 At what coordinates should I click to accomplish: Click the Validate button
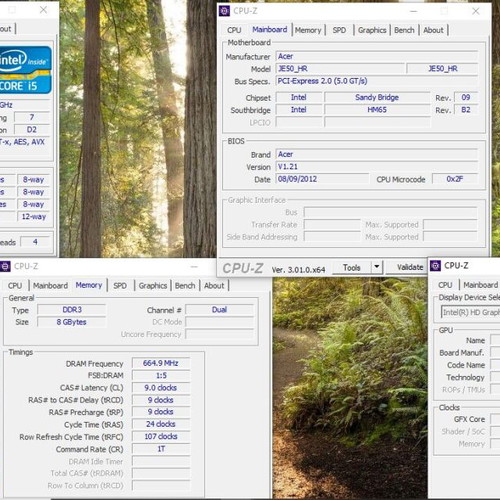[408, 267]
